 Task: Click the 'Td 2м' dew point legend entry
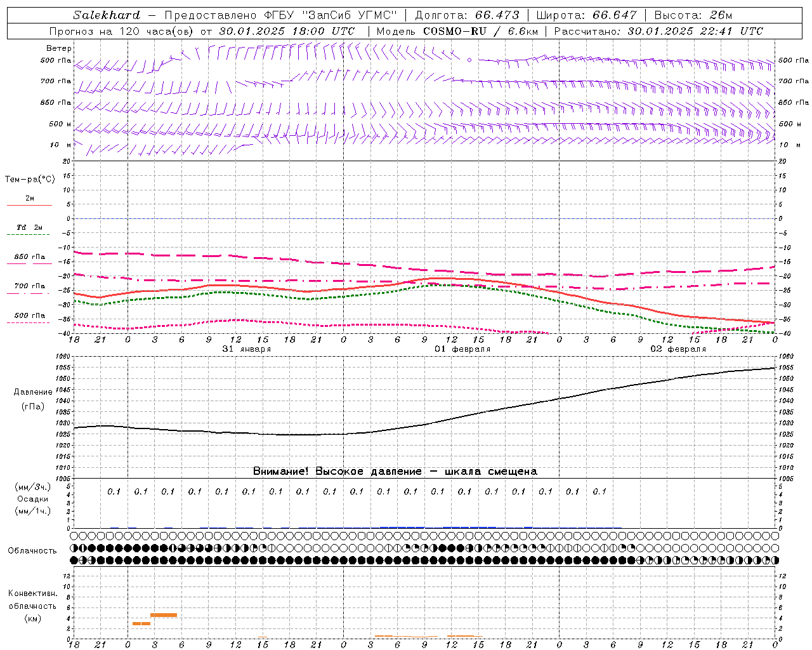pos(30,227)
